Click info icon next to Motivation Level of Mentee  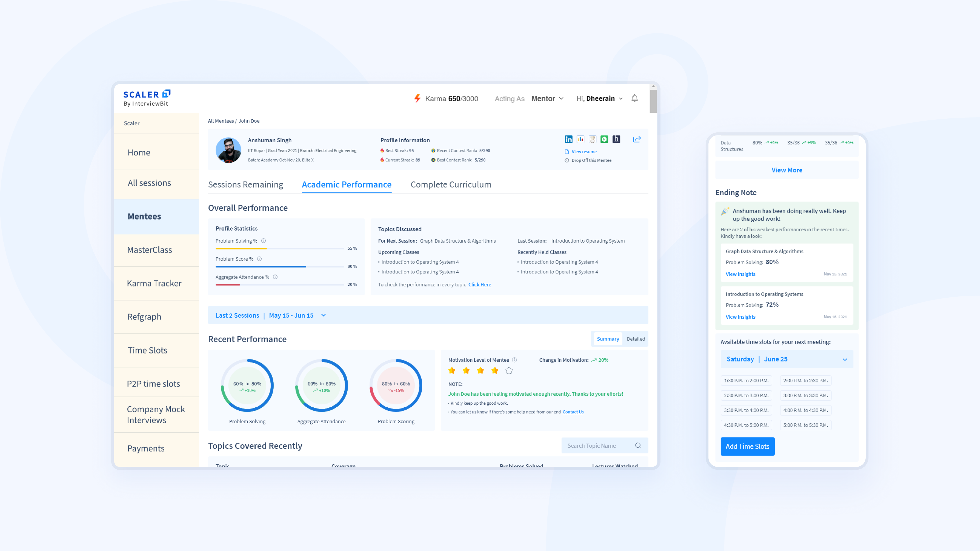(514, 360)
